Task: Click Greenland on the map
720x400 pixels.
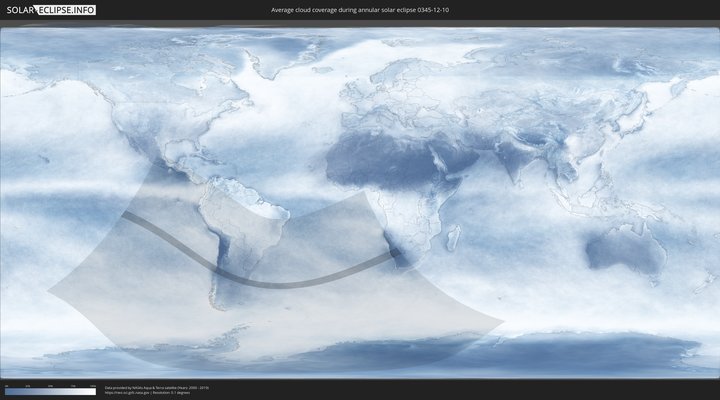Action: point(290,55)
